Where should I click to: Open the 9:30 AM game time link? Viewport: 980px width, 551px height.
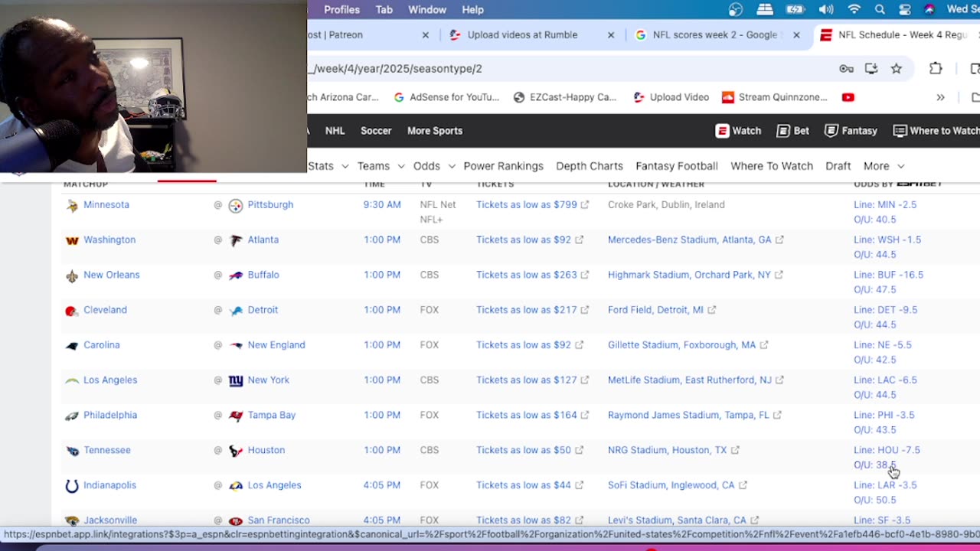(x=382, y=205)
